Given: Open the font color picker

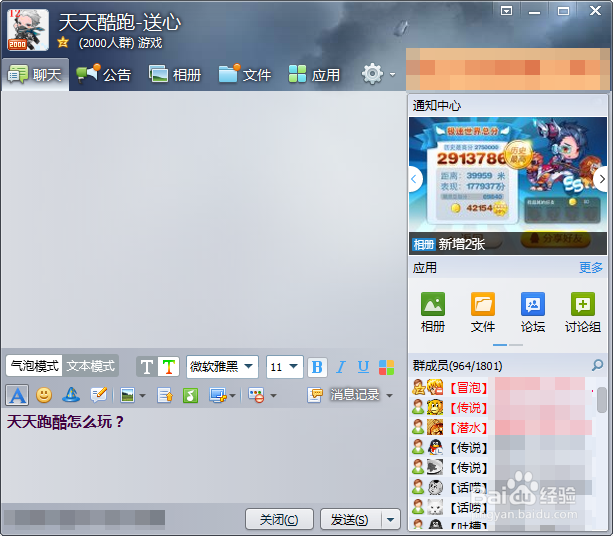Looking at the screenshot, I should click(386, 367).
